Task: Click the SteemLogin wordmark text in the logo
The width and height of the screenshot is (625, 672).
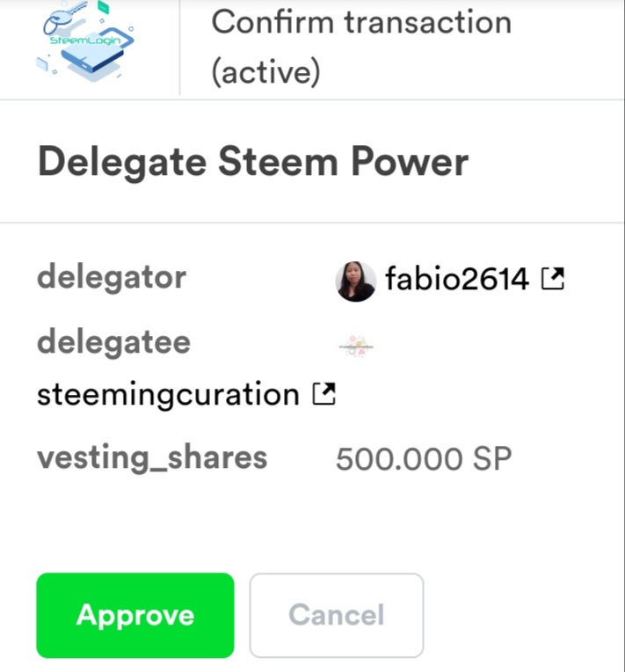Action: pos(84,41)
